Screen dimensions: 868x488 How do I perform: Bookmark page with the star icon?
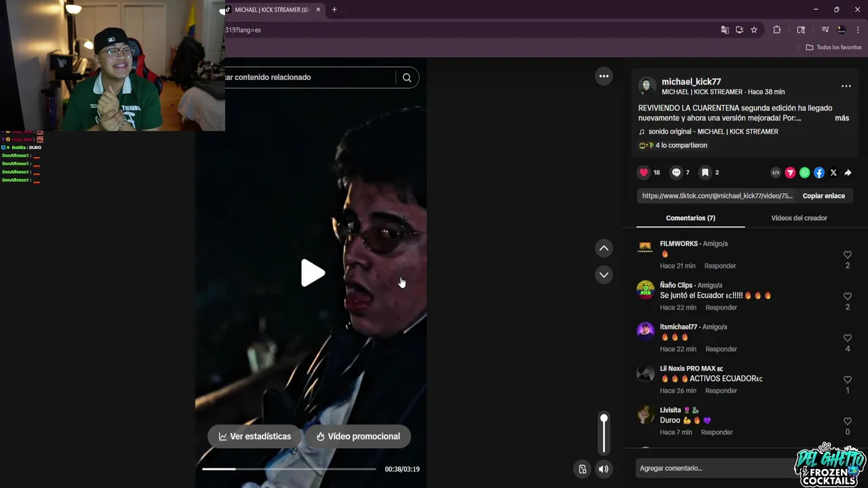(x=754, y=30)
